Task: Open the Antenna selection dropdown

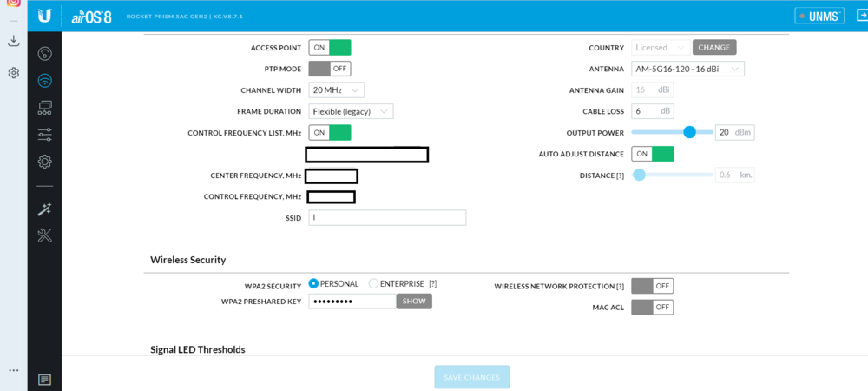Action: (687, 69)
